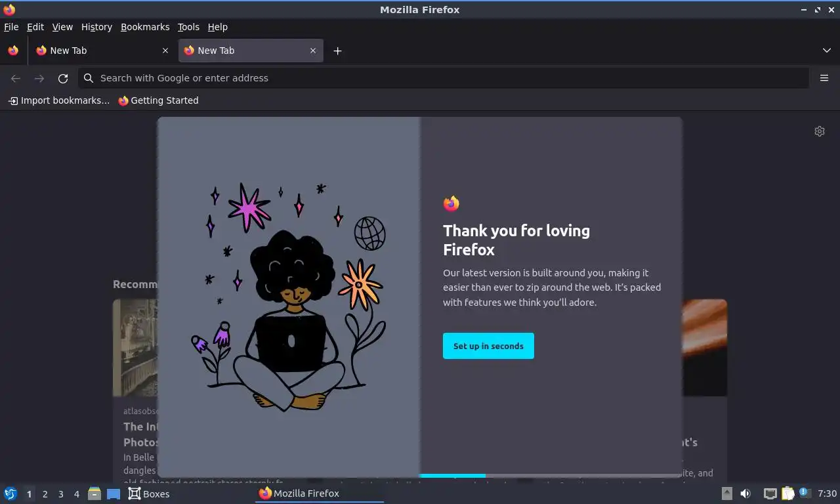Screen dimensions: 840x504
Task: Close the second, active New Tab
Action: pos(313,51)
